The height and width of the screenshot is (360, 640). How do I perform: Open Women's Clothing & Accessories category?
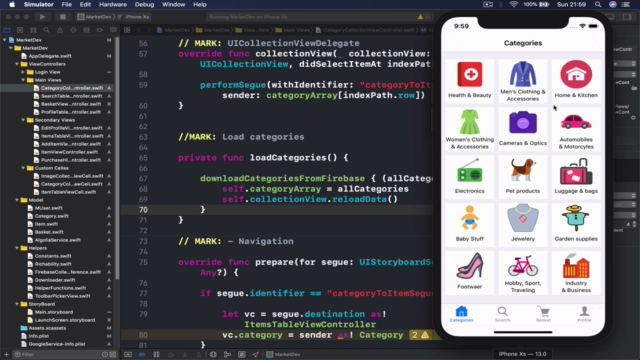(469, 129)
